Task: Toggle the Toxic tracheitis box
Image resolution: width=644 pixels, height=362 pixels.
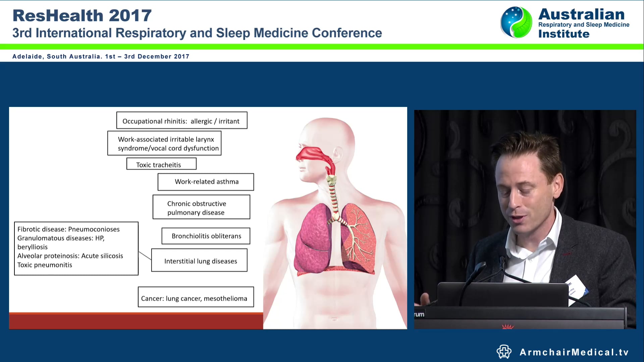Action: click(161, 164)
